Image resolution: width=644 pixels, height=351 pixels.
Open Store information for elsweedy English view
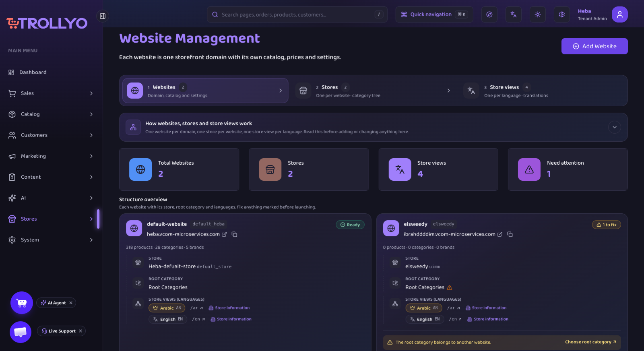488,319
